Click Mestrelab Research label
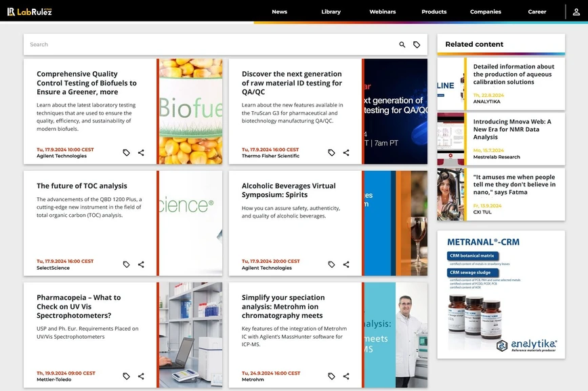 pos(497,157)
